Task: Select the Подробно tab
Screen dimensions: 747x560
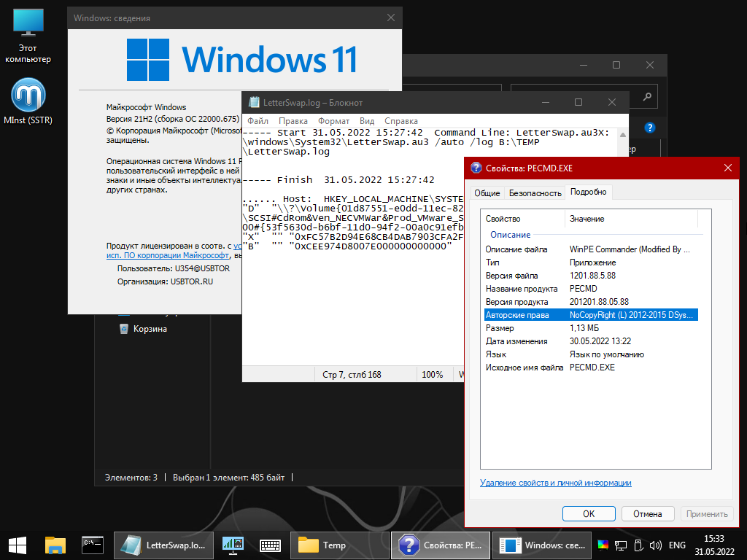Action: click(589, 192)
